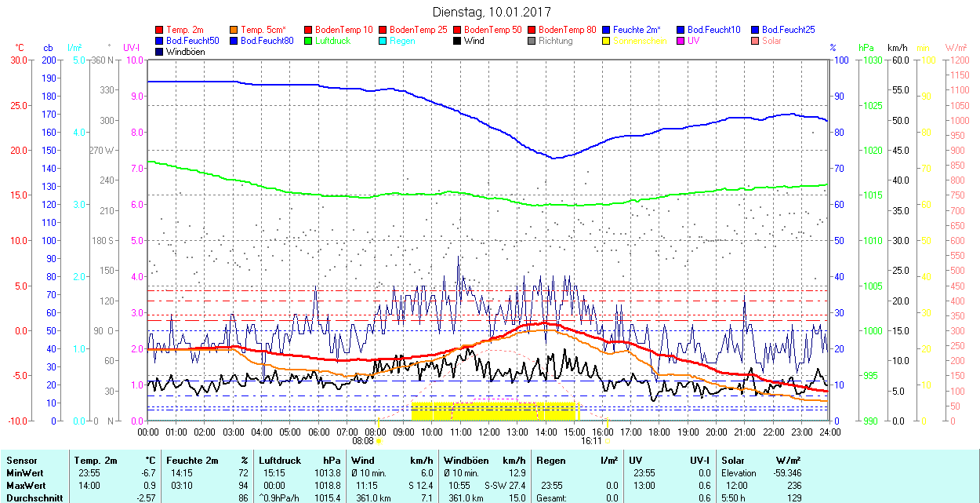Click the 08:08 sunrise marker
The width and height of the screenshot is (980, 503).
coord(375,441)
